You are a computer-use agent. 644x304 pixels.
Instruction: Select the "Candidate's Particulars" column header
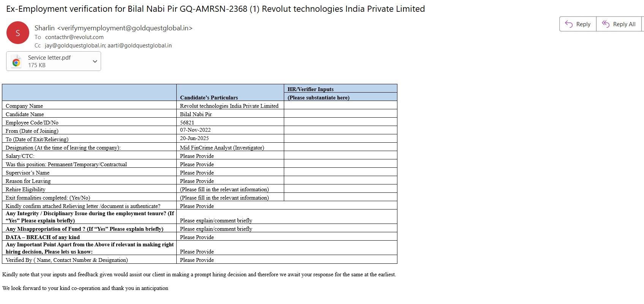click(x=209, y=98)
